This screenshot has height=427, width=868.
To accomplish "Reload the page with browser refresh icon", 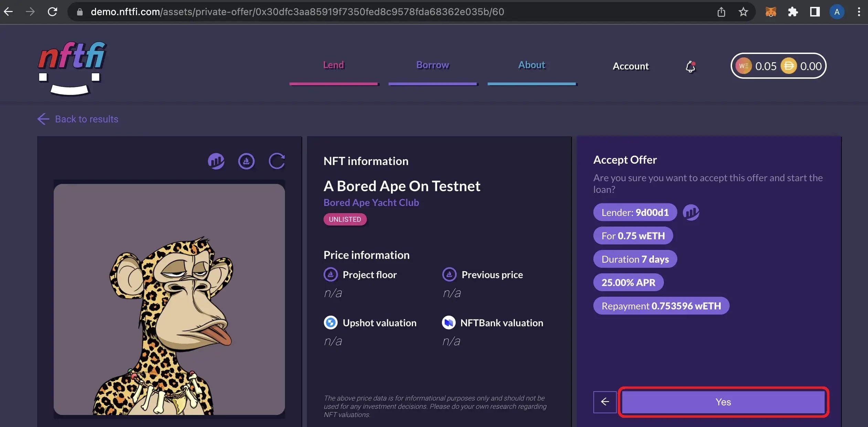I will 52,12.
